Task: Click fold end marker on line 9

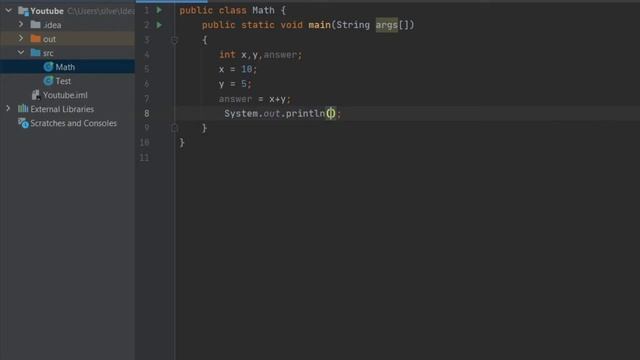Action: [174, 128]
